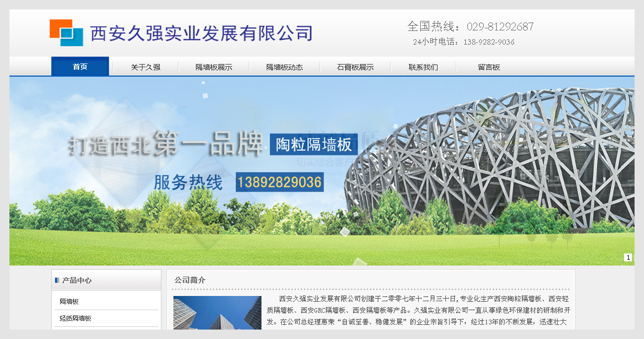644x339 pixels.
Task: Select 石膏板展示 in the navigation bar
Action: (x=355, y=66)
